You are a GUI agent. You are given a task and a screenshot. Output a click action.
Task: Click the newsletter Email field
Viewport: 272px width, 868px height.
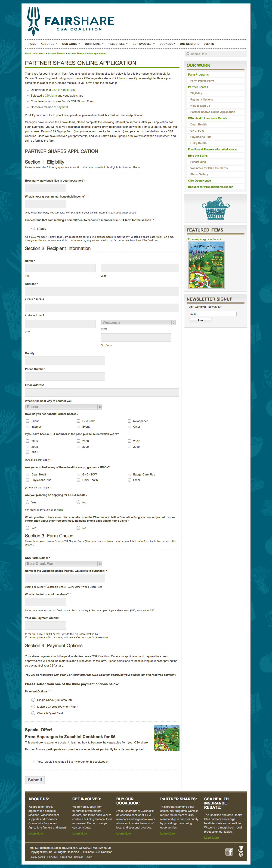point(213,314)
